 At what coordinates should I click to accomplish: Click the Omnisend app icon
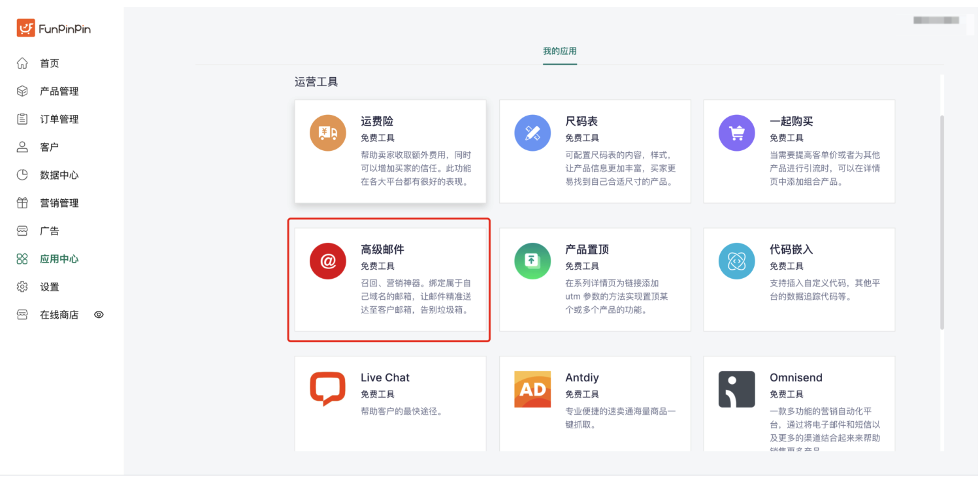(737, 389)
